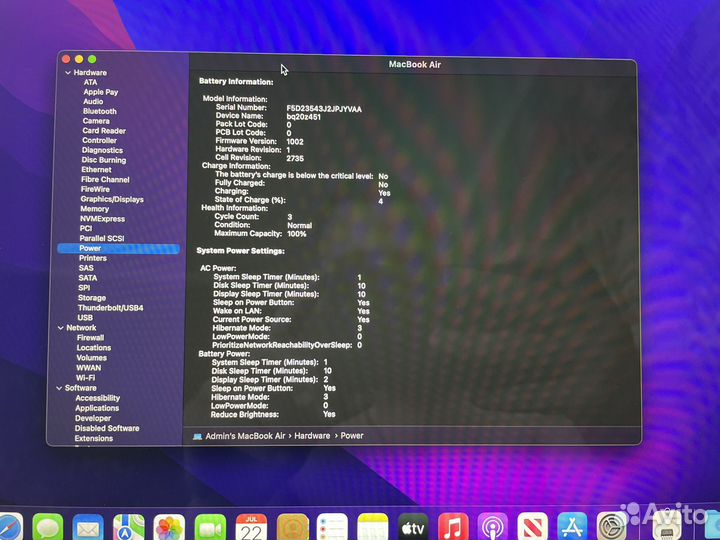Select Accessibility under Software
The height and width of the screenshot is (540, 720).
[97, 398]
